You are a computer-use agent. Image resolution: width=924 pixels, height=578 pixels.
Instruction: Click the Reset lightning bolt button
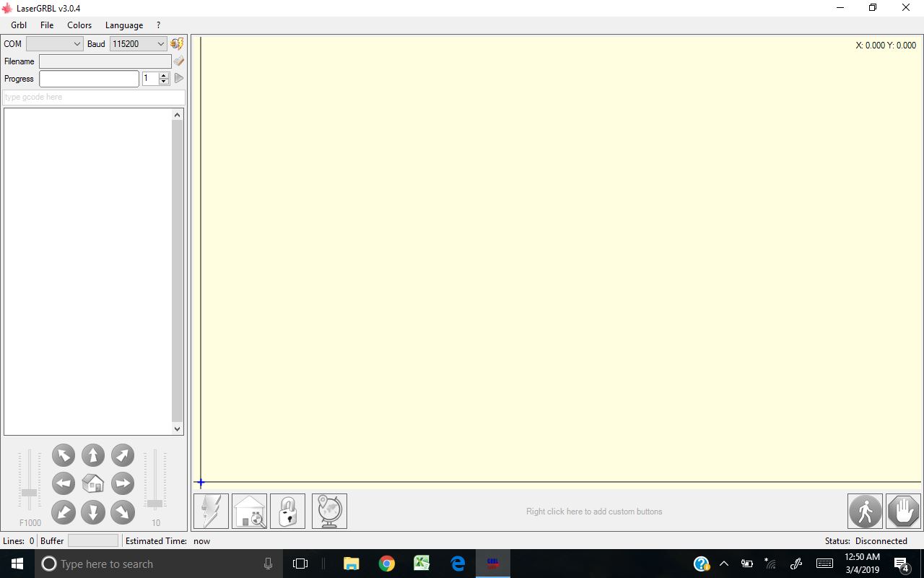pyautogui.click(x=212, y=512)
